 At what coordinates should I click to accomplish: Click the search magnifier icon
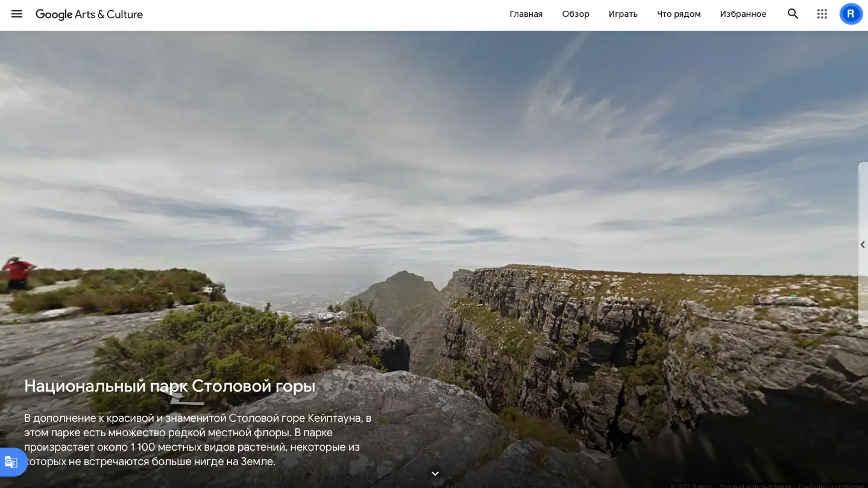coord(793,14)
